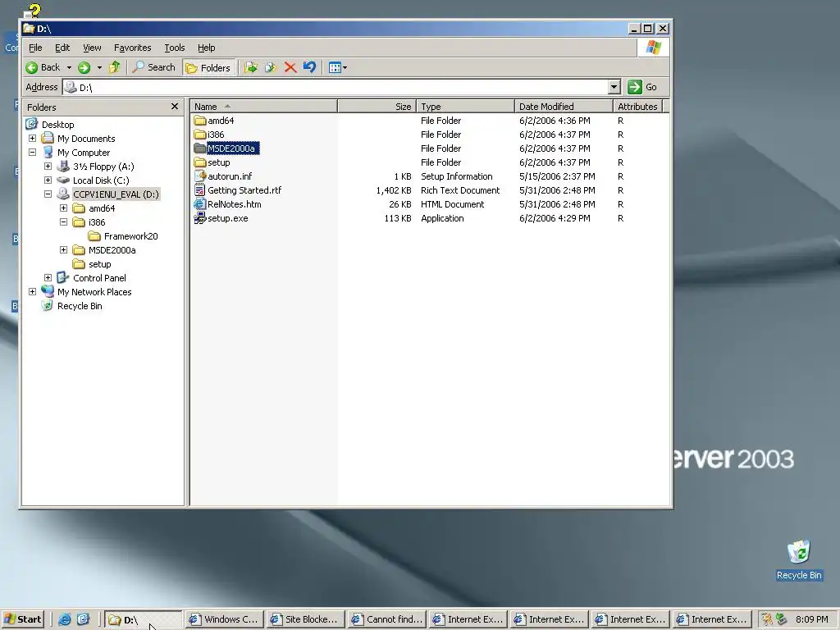Expand MSDE2000a folder in tree

point(63,249)
